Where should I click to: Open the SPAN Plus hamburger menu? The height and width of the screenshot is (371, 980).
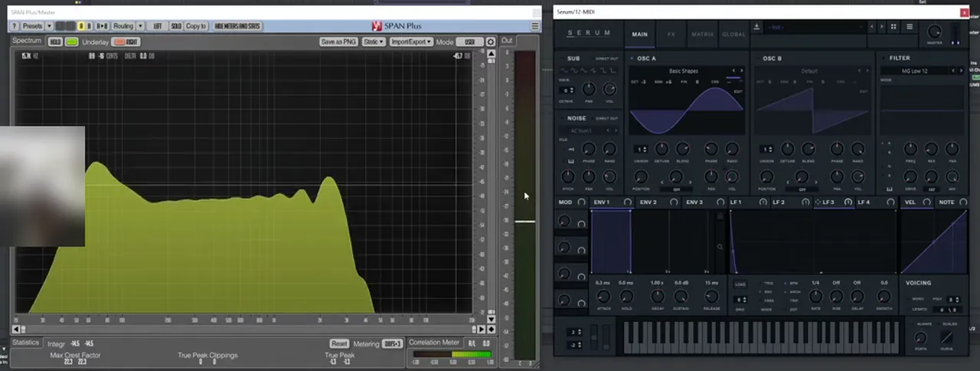(534, 26)
